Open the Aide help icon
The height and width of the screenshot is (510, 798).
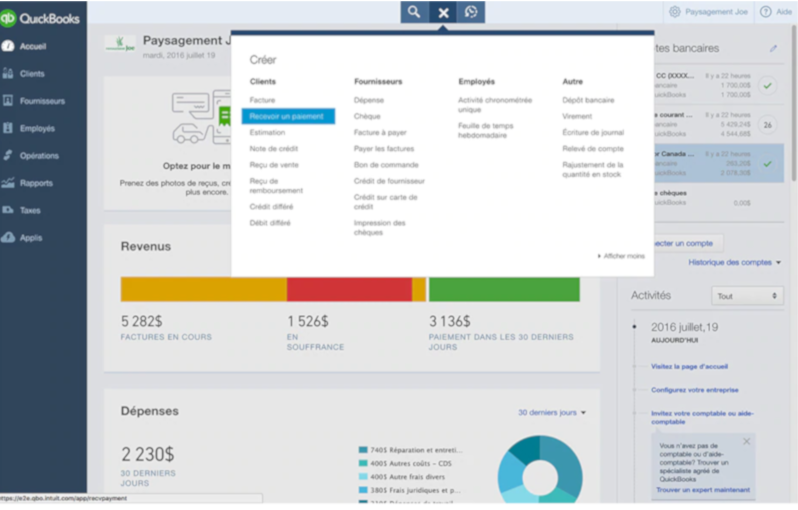pos(765,12)
